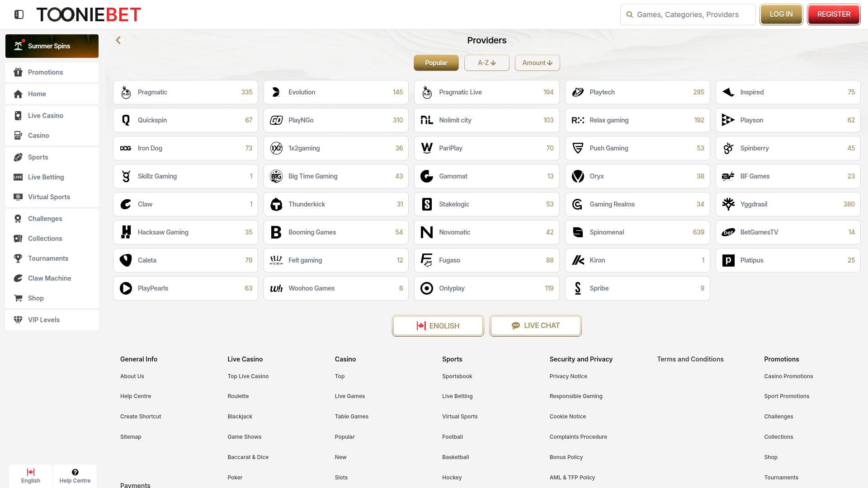The width and height of the screenshot is (868, 488).
Task: Click the games search field
Action: [x=688, y=14]
